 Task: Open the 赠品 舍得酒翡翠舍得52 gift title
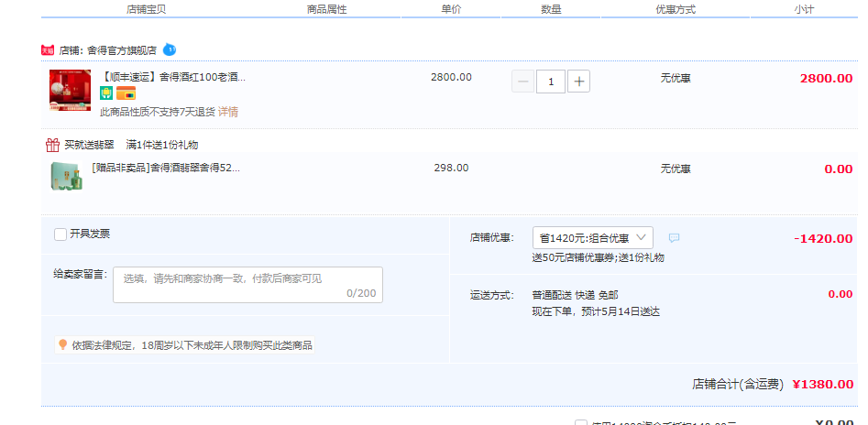pyautogui.click(x=166, y=168)
